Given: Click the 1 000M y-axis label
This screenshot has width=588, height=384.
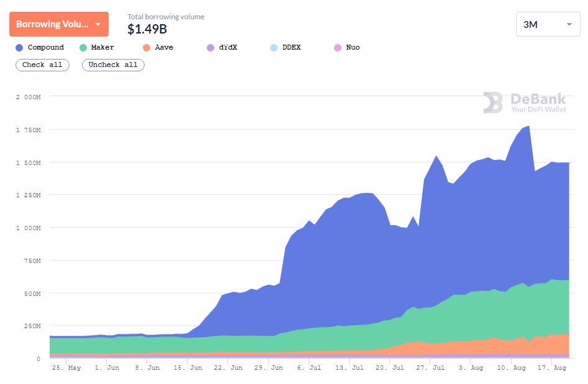Looking at the screenshot, I should click(29, 228).
